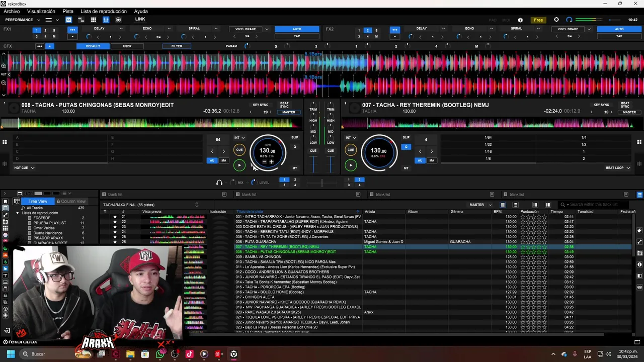644x362 pixels.
Task: Open the Visualización menu
Action: 41,11
